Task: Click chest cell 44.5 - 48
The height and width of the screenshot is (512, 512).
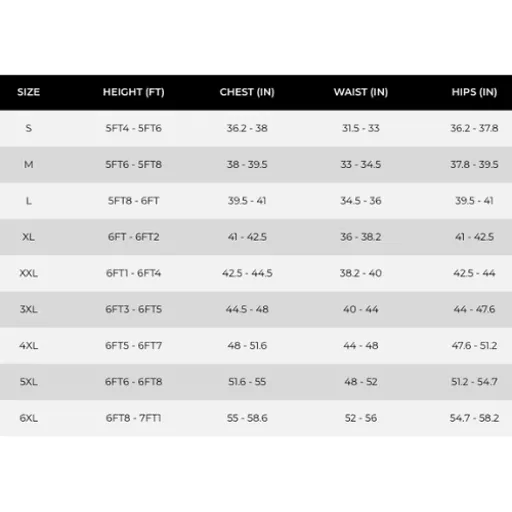Action: [x=247, y=309]
